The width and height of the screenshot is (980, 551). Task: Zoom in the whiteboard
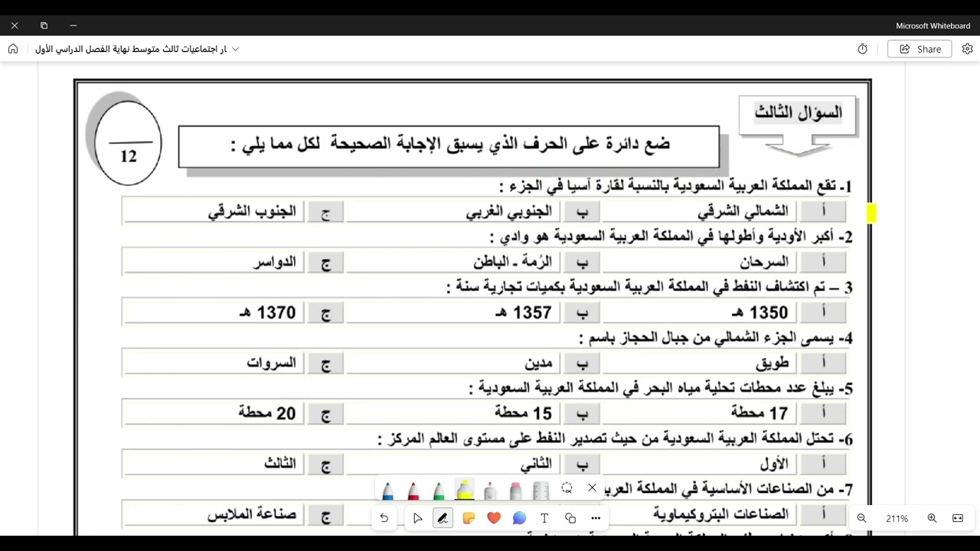[932, 518]
